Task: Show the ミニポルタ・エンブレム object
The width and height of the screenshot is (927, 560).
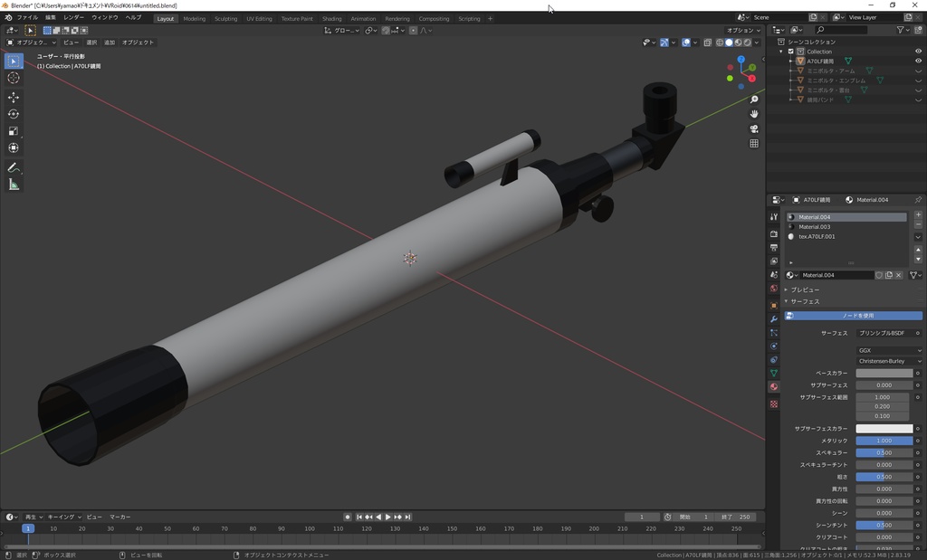Action: click(x=918, y=81)
